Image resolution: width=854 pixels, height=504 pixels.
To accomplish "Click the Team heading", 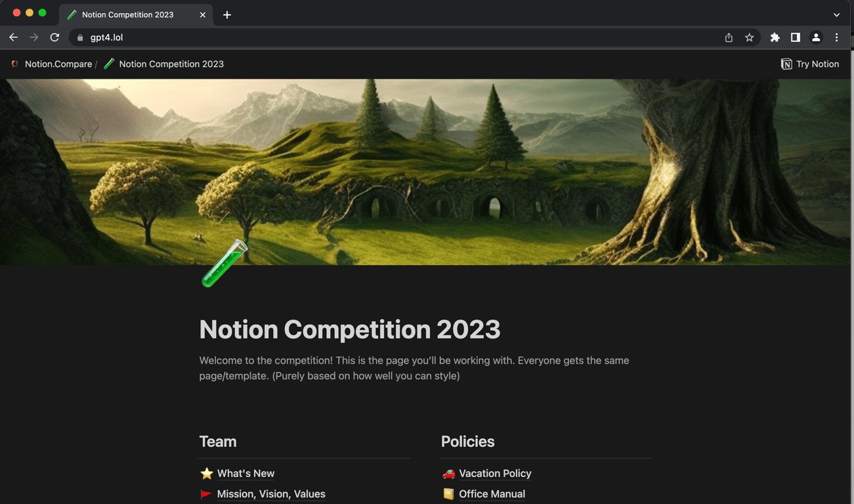I will pyautogui.click(x=218, y=442).
